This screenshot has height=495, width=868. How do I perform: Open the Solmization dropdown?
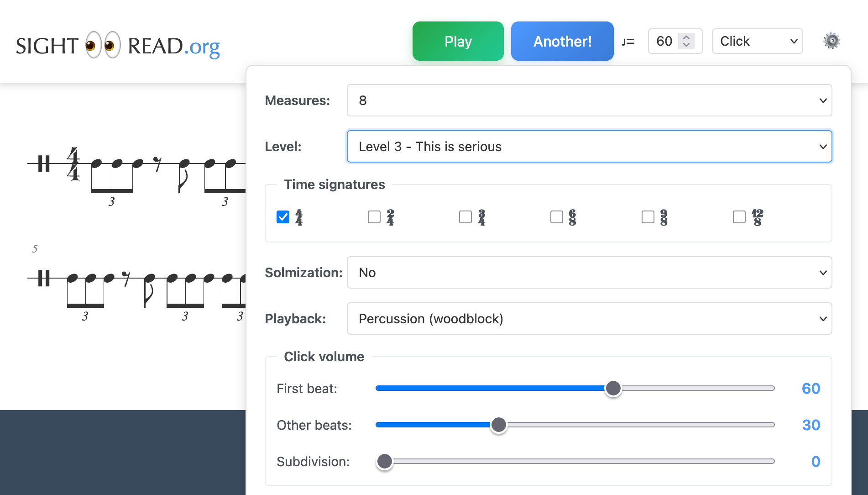[589, 273]
